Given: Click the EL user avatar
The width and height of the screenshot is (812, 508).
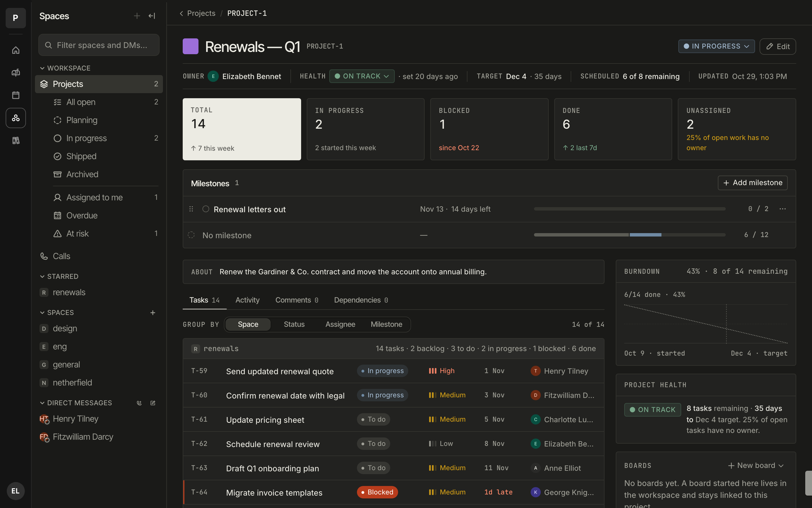Looking at the screenshot, I should [16, 491].
